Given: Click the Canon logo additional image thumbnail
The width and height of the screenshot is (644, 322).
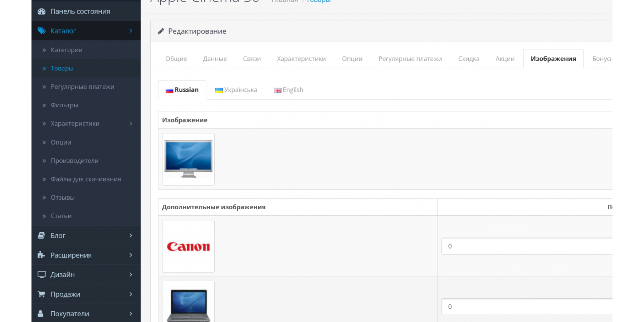Looking at the screenshot, I should point(189,246).
